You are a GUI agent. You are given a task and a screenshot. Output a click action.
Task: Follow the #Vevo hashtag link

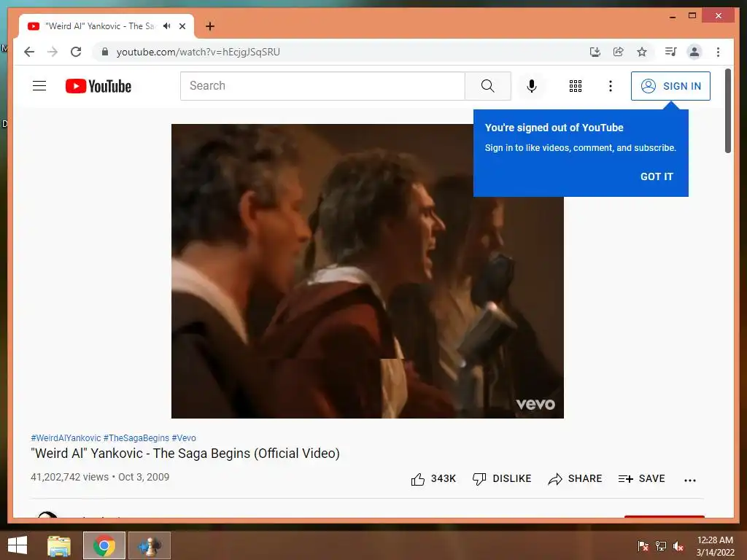(x=184, y=438)
